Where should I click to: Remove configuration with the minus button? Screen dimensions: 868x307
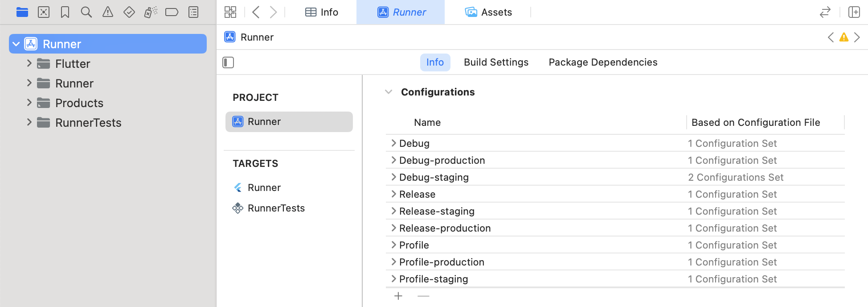pos(423,296)
